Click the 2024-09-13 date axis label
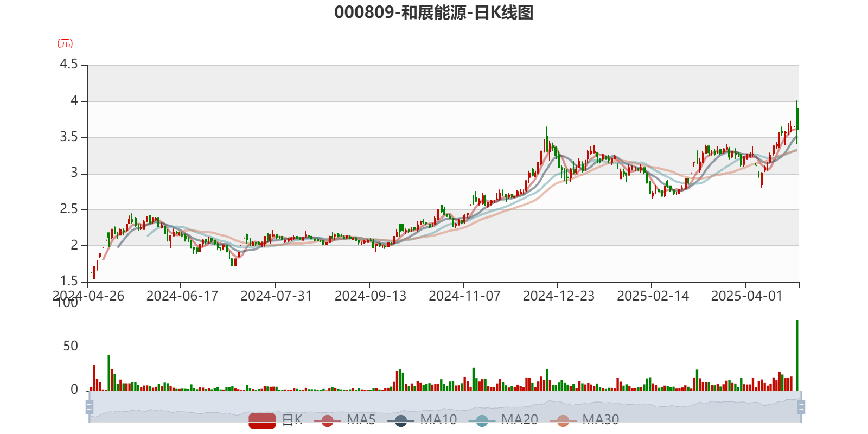The height and width of the screenshot is (434, 868). [x=371, y=296]
